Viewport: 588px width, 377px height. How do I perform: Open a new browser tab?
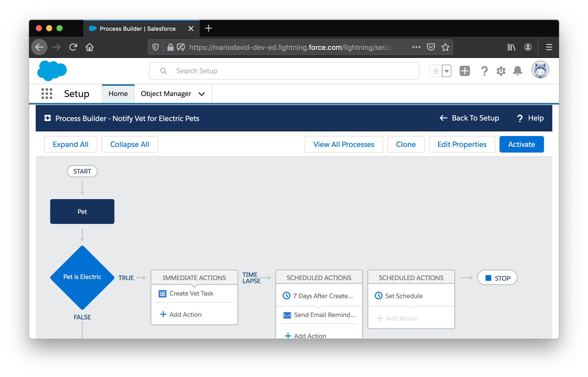point(208,28)
